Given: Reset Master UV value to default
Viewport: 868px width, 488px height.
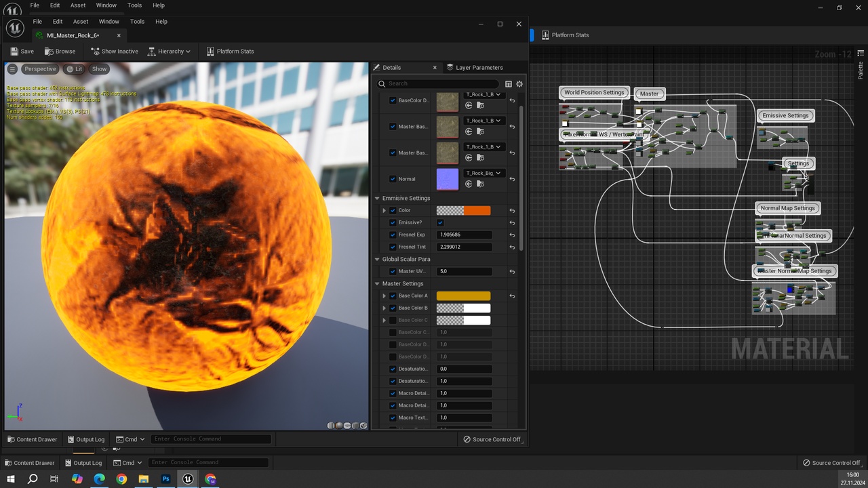Looking at the screenshot, I should [512, 272].
